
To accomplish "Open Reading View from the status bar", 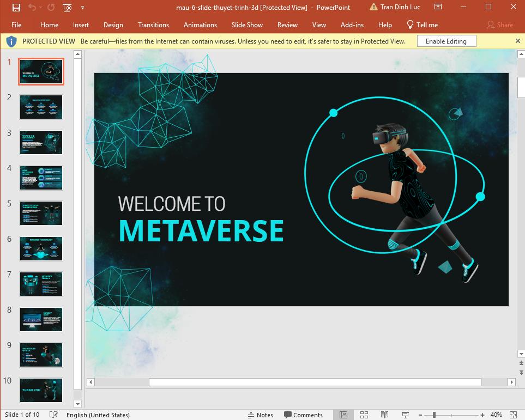I will [x=383, y=415].
